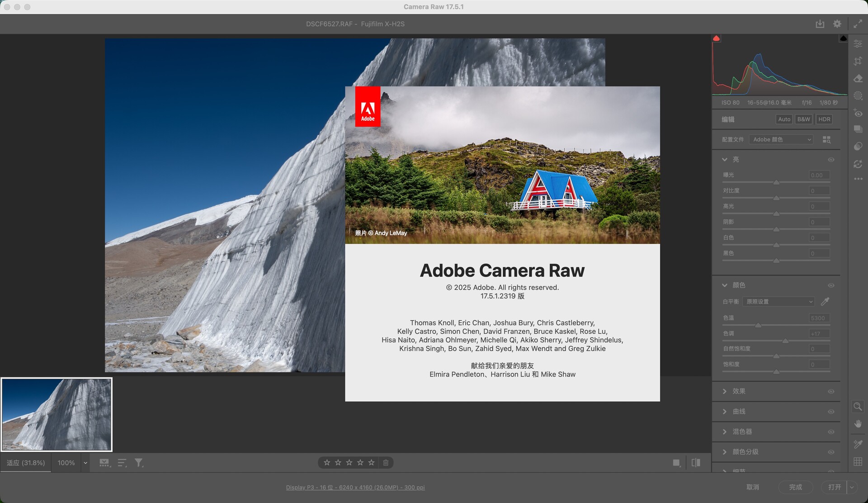Select the Red Eye removal tool
This screenshot has width=868, height=503.
click(858, 113)
